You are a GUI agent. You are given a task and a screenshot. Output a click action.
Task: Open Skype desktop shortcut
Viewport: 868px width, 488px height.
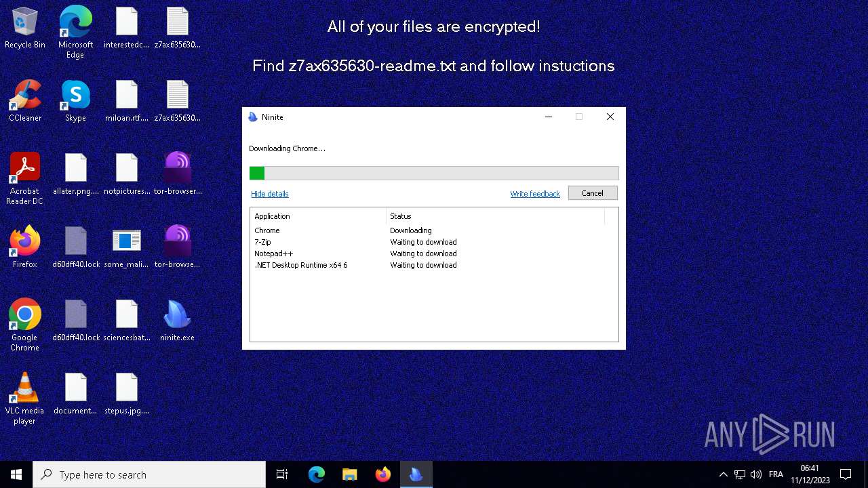click(75, 102)
